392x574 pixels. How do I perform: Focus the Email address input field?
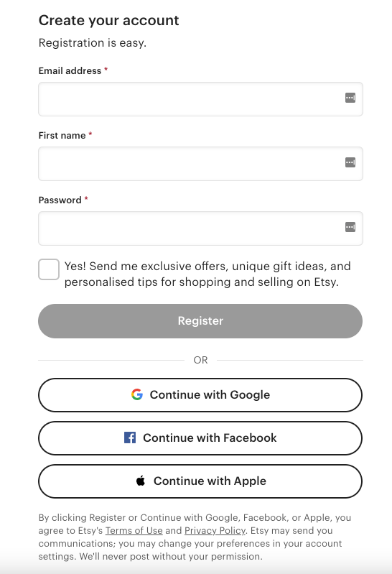tap(200, 99)
